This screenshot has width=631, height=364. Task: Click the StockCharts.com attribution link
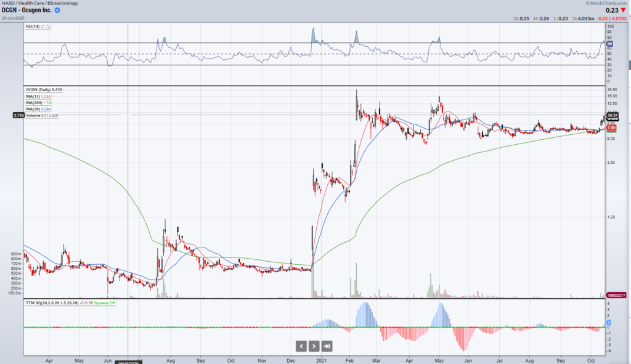(606, 3)
